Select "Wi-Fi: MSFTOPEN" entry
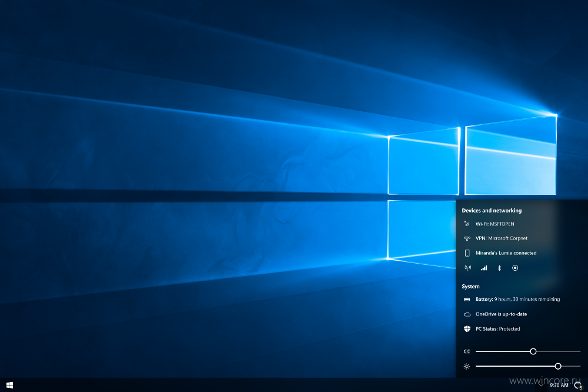Screen dimensions: 588x392 495,224
